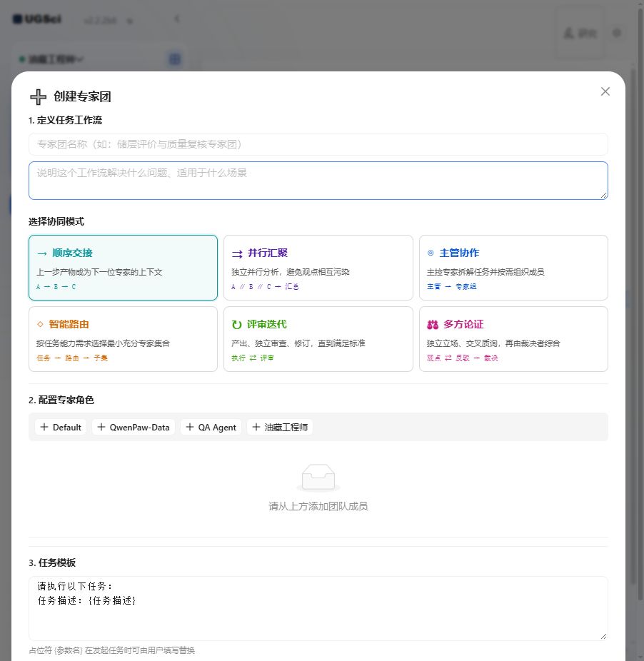Select the 多方论证 collaboration mode card
This screenshot has height=661, width=644.
point(513,339)
